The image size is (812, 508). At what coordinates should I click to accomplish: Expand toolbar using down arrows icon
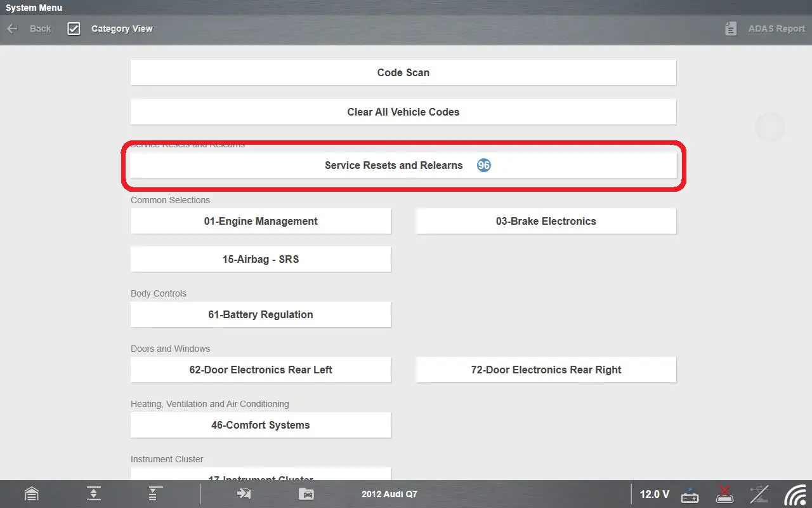point(155,494)
